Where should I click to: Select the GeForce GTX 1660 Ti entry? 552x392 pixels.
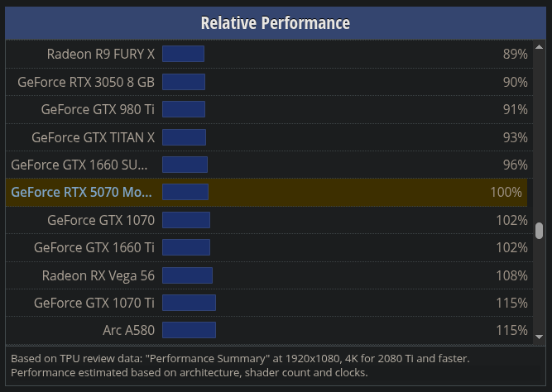tap(94, 247)
